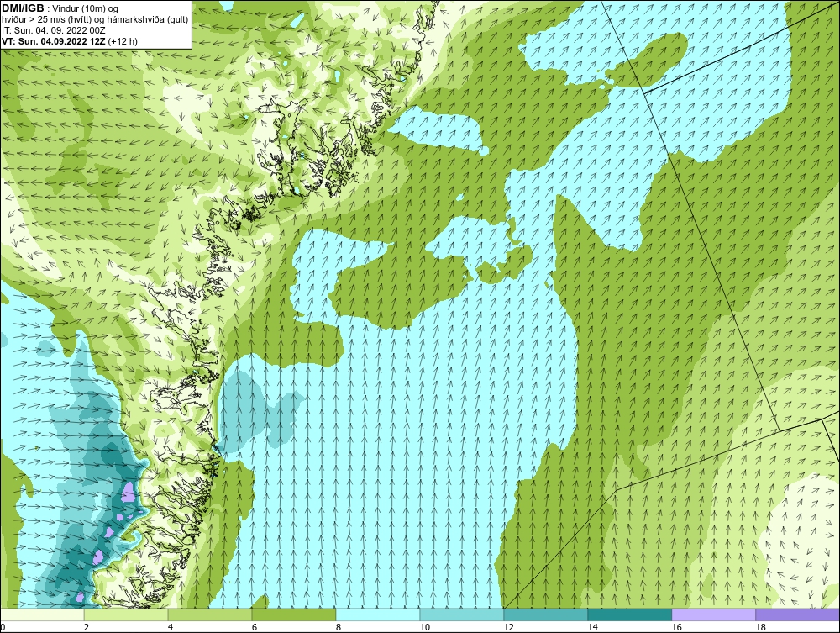Click the '10' scale label under the color bar

pos(424,627)
